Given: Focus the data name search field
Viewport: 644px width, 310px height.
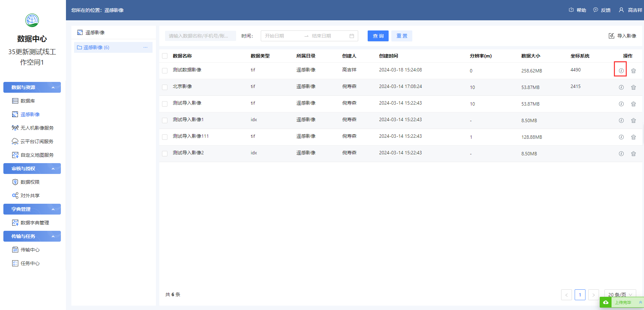Looking at the screenshot, I should click(x=201, y=36).
